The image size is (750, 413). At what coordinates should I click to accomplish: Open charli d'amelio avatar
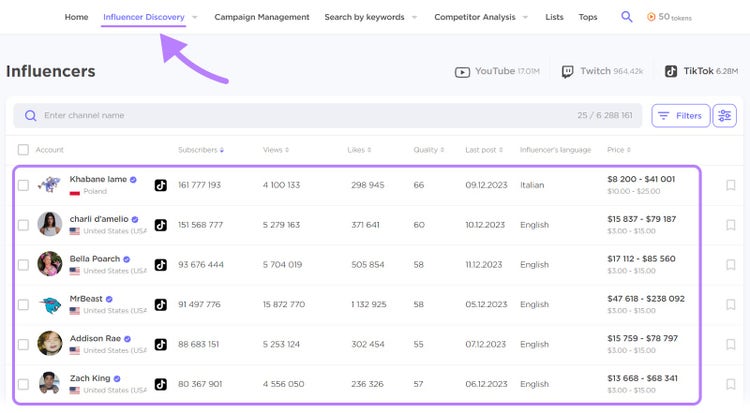[50, 224]
